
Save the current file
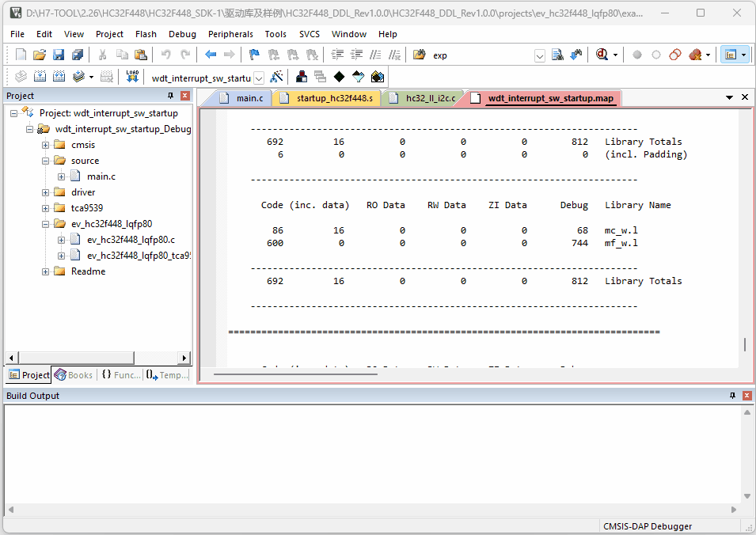[59, 55]
